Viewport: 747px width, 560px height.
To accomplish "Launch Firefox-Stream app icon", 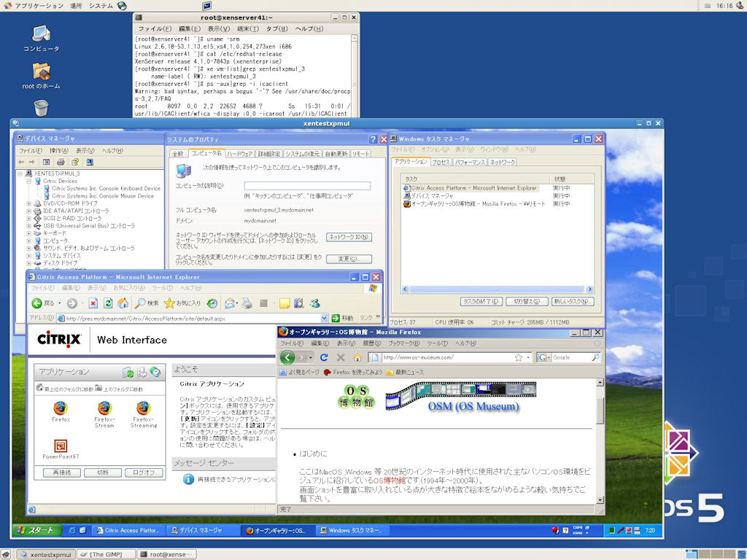I will pyautogui.click(x=104, y=408).
